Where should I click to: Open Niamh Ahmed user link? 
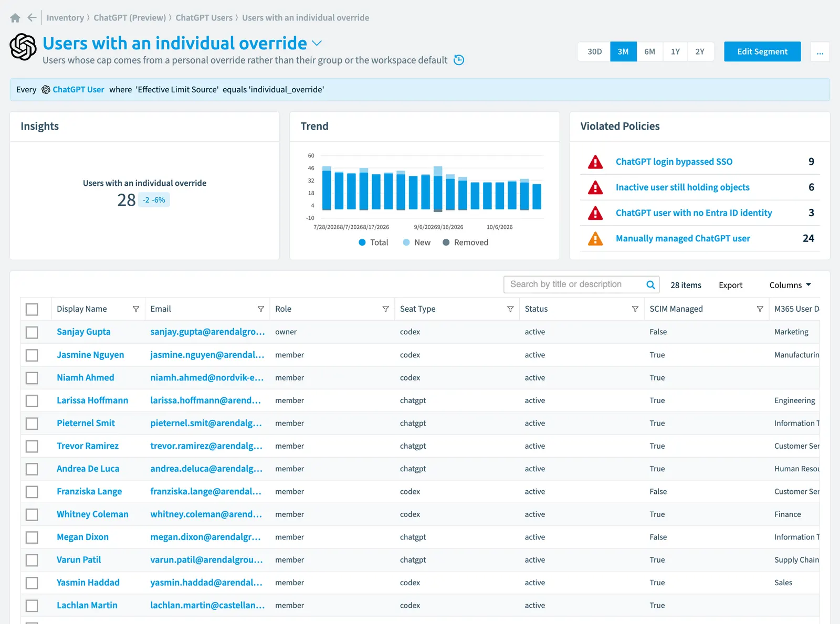(85, 377)
